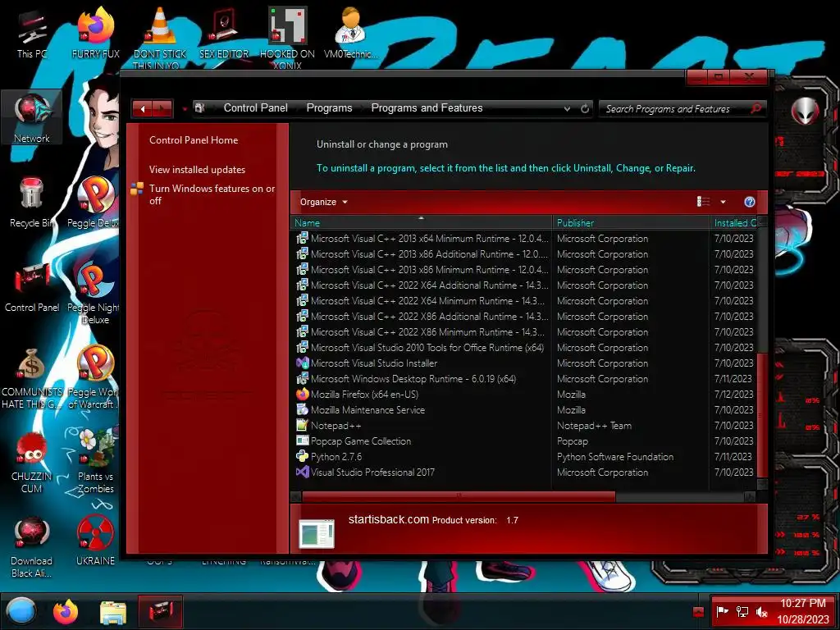Expand the view options dropdown arrow
840x630 pixels.
[x=723, y=202]
